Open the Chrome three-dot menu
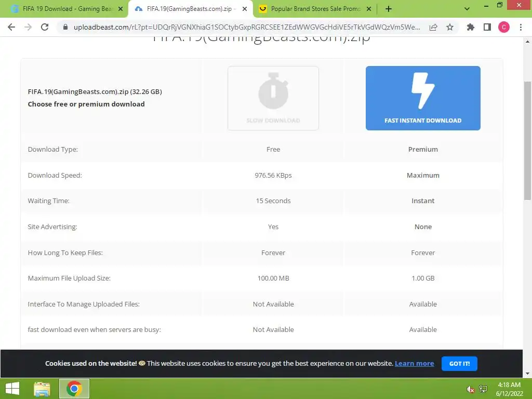 point(521,27)
